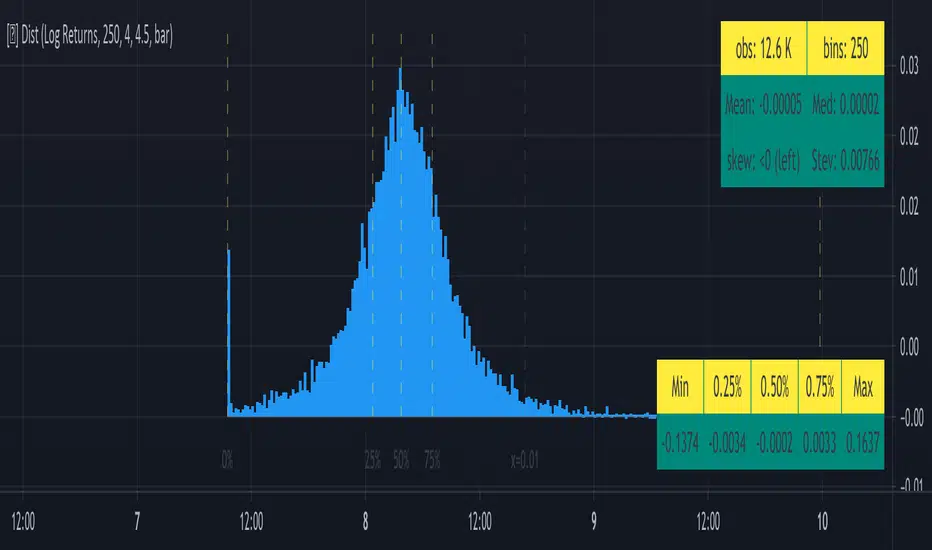This screenshot has width=932, height=550.
Task: Click the 0.01 value on the price scale
Action: (909, 277)
